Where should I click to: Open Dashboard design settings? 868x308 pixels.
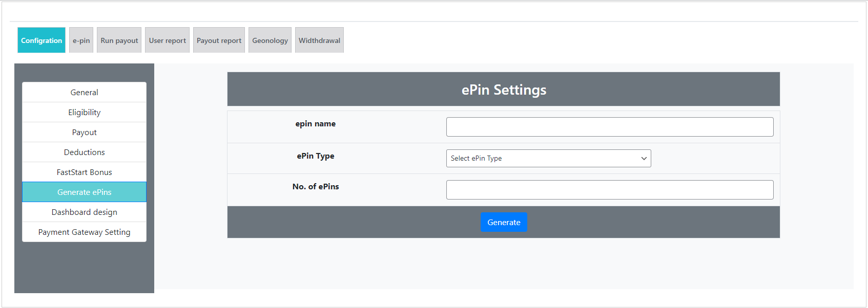[84, 212]
